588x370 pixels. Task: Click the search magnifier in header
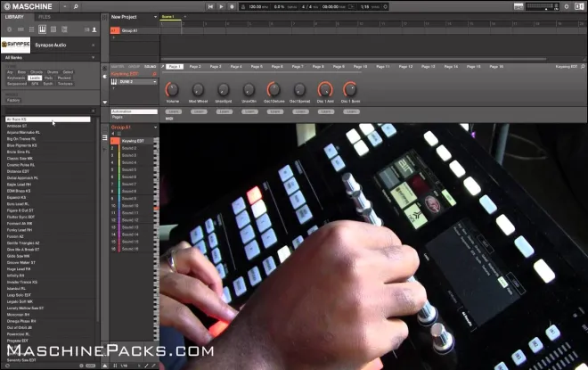coord(76,7)
